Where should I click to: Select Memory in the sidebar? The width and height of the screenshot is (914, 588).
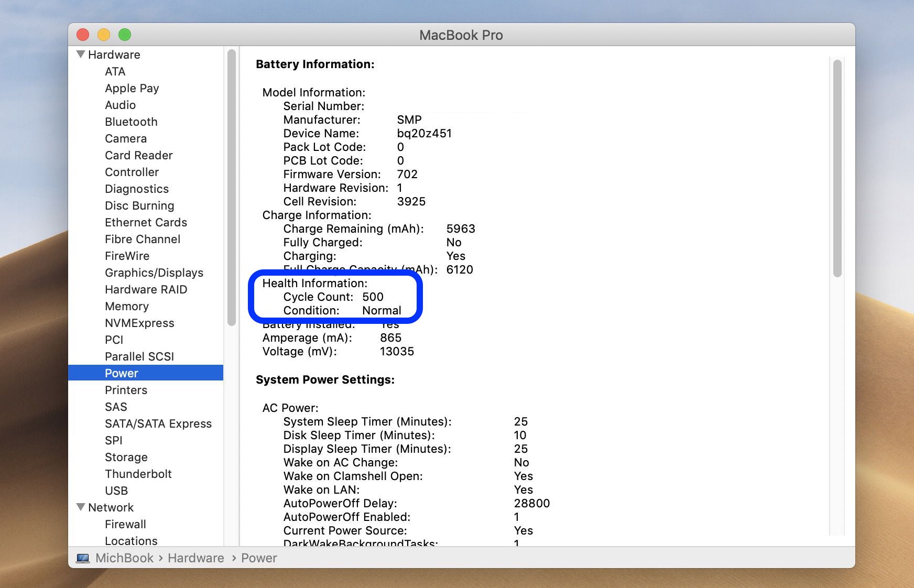[x=127, y=306]
